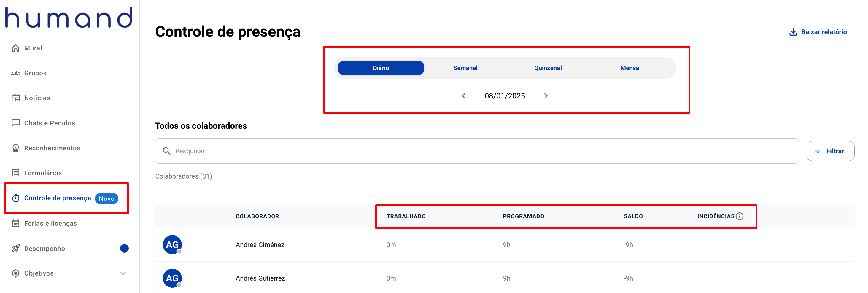The width and height of the screenshot is (868, 293).
Task: Open Formulários in the sidebar
Action: click(43, 173)
